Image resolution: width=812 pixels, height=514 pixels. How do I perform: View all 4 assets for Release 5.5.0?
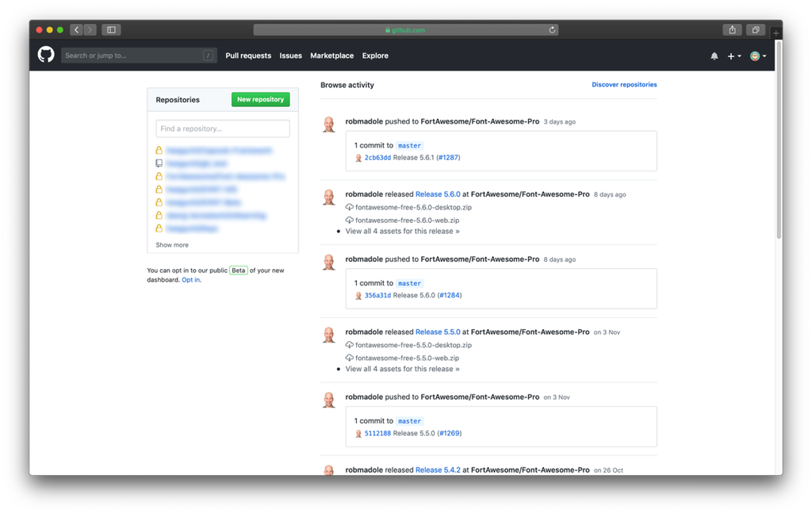[402, 369]
